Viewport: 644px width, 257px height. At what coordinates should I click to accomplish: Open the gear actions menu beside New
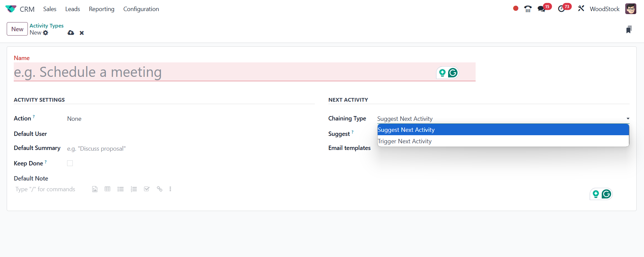(x=46, y=33)
